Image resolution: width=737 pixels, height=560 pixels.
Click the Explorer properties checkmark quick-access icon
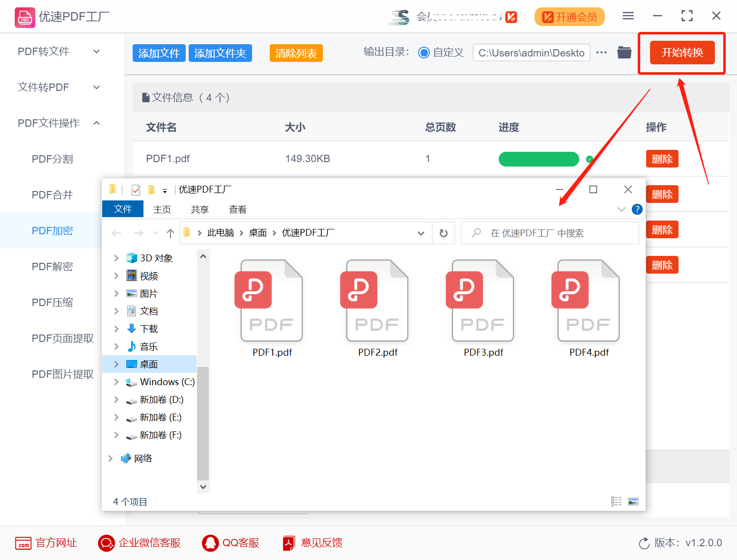click(136, 190)
